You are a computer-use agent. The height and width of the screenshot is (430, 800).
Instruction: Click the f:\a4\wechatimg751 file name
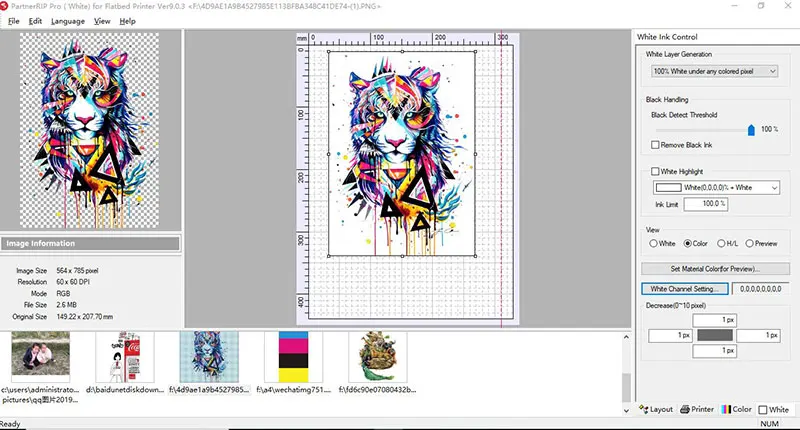(x=293, y=390)
